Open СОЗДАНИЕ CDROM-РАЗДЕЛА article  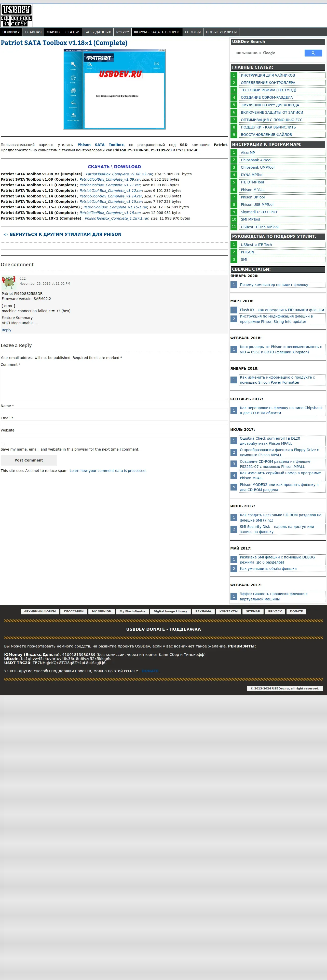(282, 98)
